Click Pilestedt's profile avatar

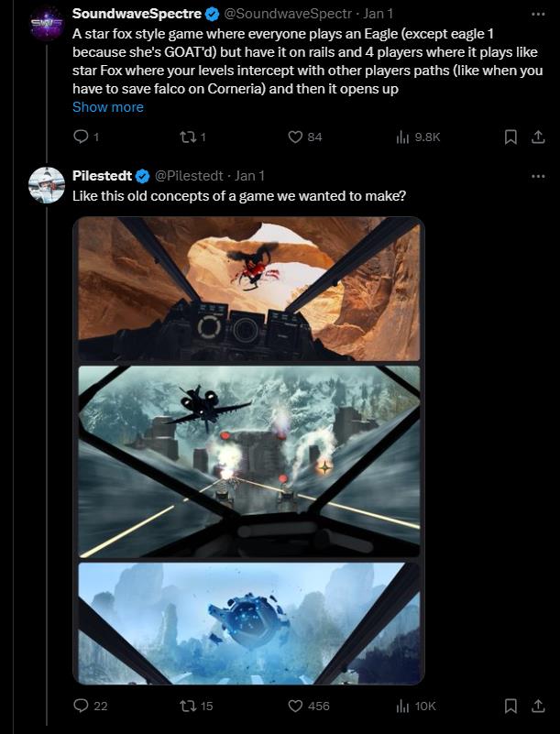tap(46, 183)
